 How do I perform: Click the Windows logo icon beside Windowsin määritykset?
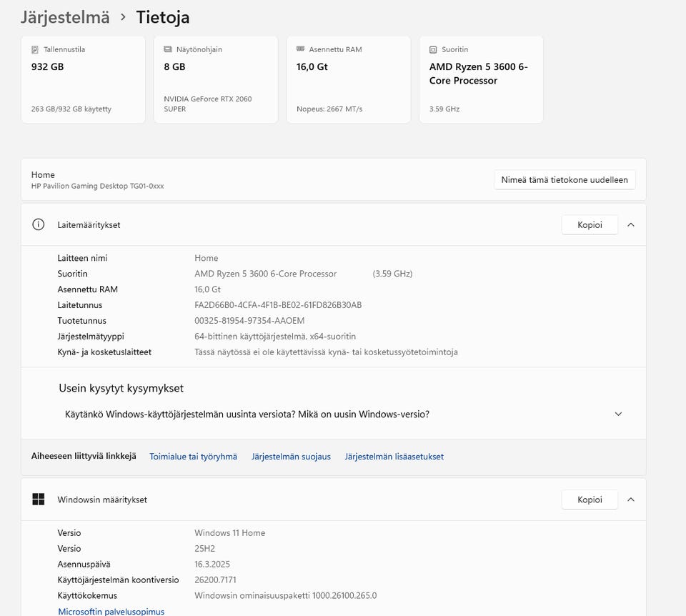39,500
